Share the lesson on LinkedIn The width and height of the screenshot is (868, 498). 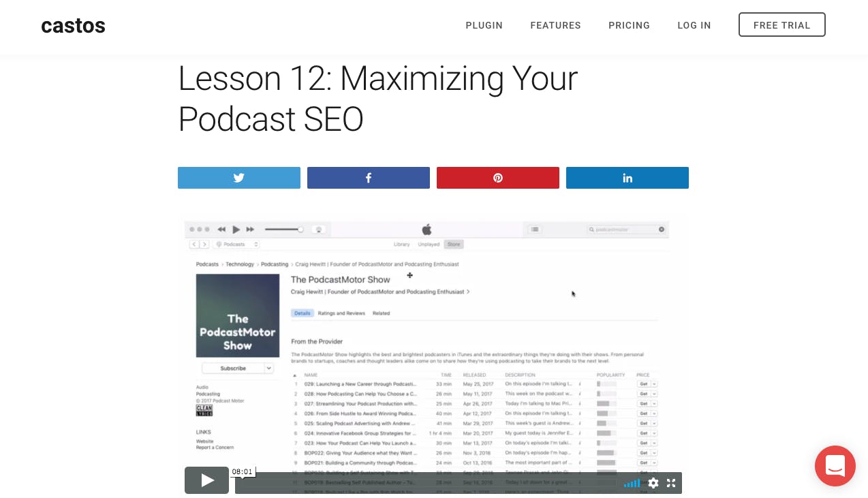coord(627,178)
